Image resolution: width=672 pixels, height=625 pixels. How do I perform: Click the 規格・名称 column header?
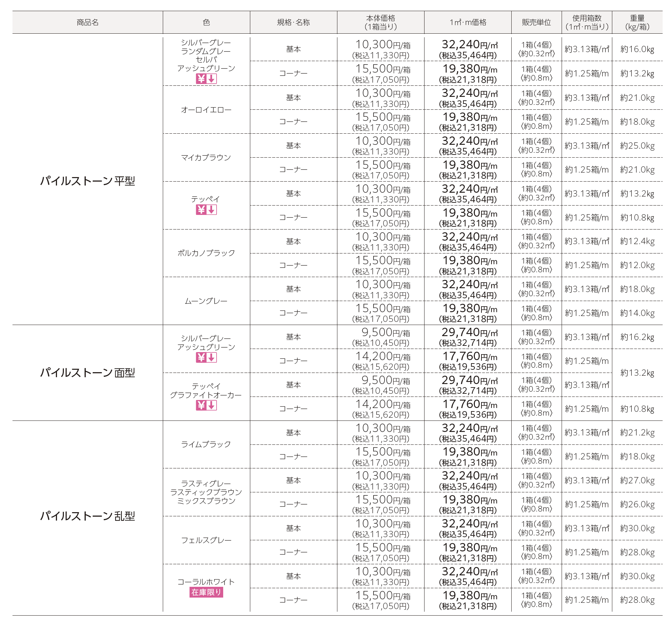(x=293, y=23)
